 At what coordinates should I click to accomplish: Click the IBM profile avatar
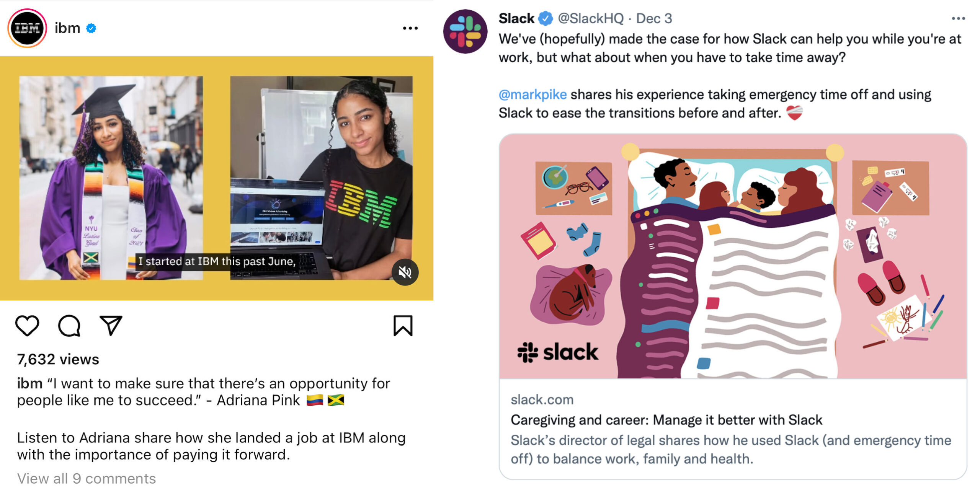pos(27,28)
